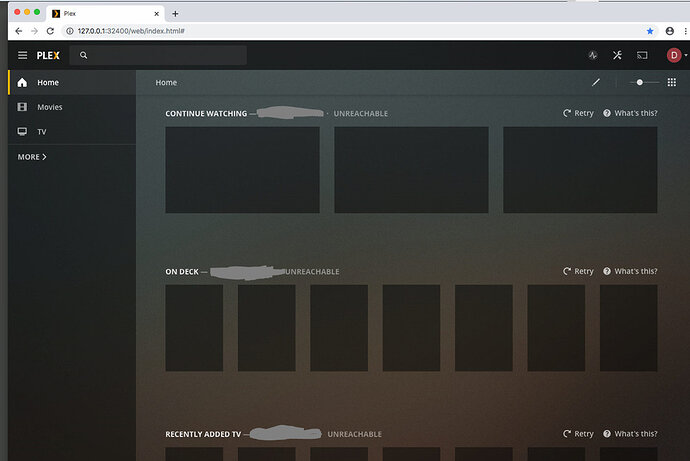Screen dimensions: 690x461
Task: Go back in the browser
Action: [18, 31]
